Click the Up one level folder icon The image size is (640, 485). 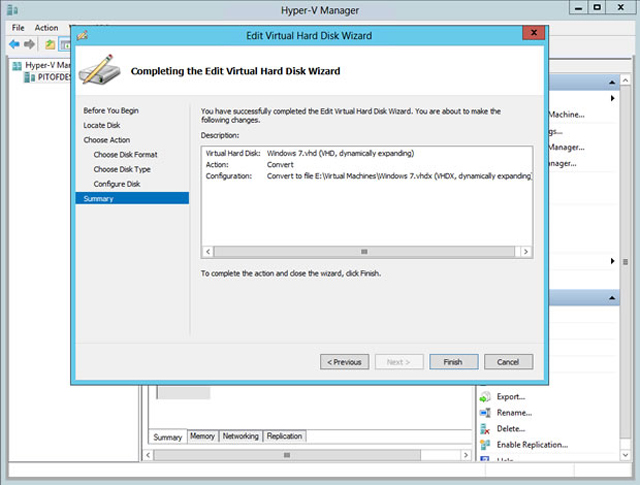[x=50, y=44]
